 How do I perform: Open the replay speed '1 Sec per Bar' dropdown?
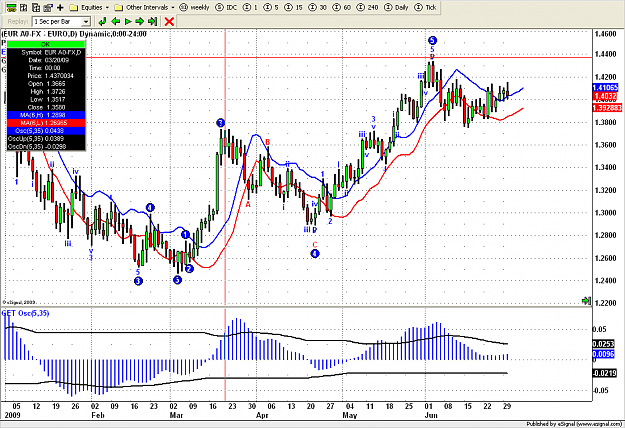pos(62,22)
